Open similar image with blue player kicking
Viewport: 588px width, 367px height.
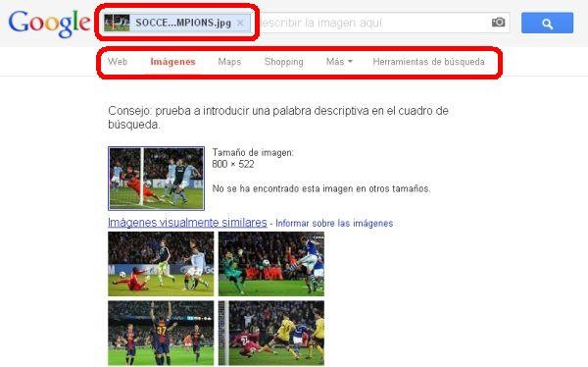click(271, 264)
